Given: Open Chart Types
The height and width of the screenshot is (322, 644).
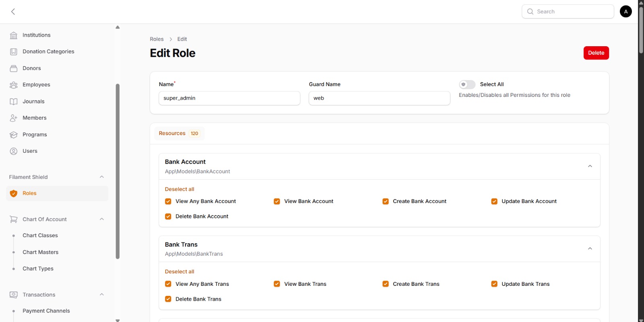Looking at the screenshot, I should pos(57,269).
